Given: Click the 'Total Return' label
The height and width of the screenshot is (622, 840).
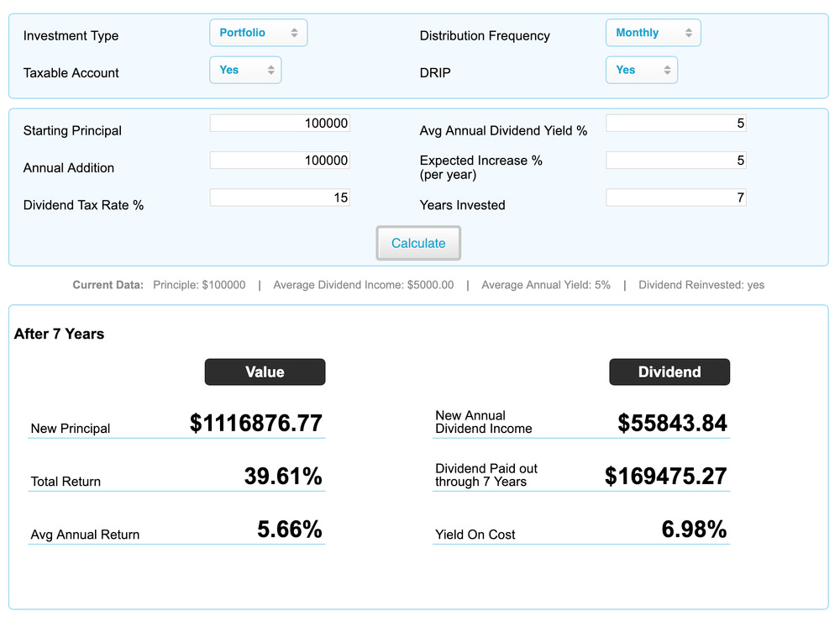Looking at the screenshot, I should point(66,482).
